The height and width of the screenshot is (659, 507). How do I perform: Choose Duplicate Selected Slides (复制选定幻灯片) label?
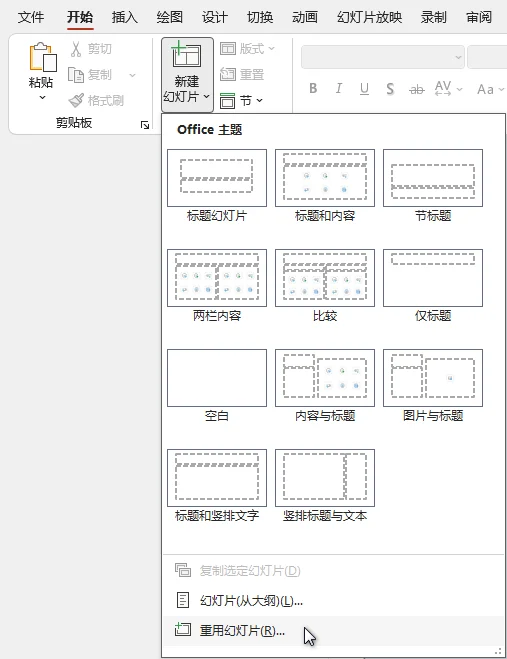250,571
